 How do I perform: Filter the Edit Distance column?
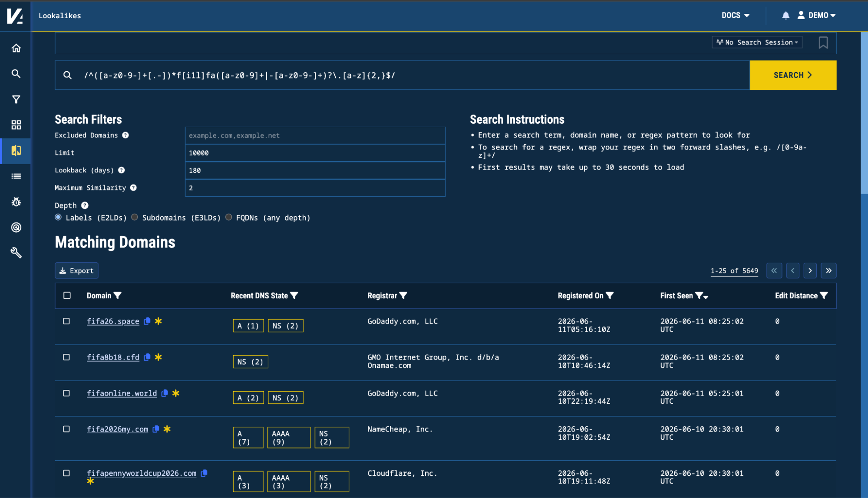tap(824, 296)
